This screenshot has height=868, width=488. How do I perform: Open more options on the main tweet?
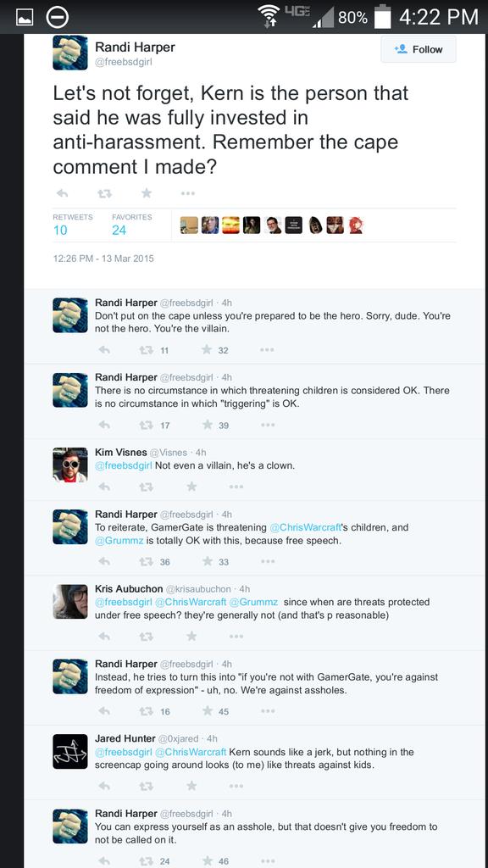187,193
